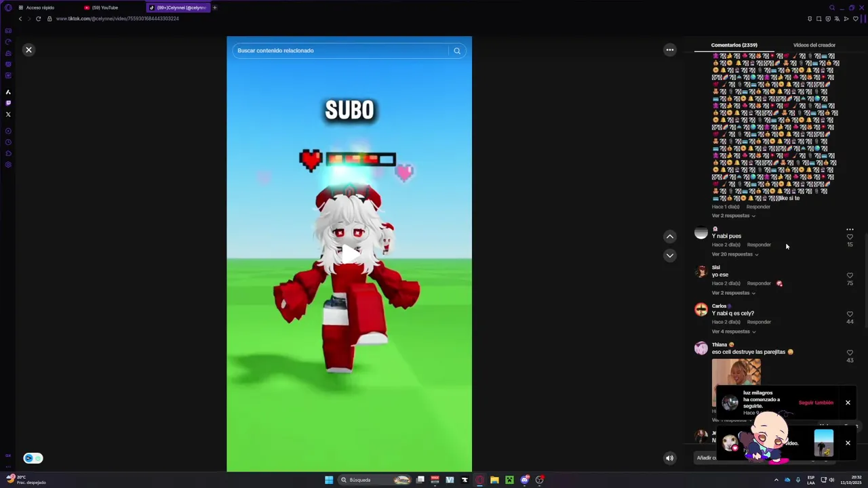Go to previous video with up arrow

point(670,237)
